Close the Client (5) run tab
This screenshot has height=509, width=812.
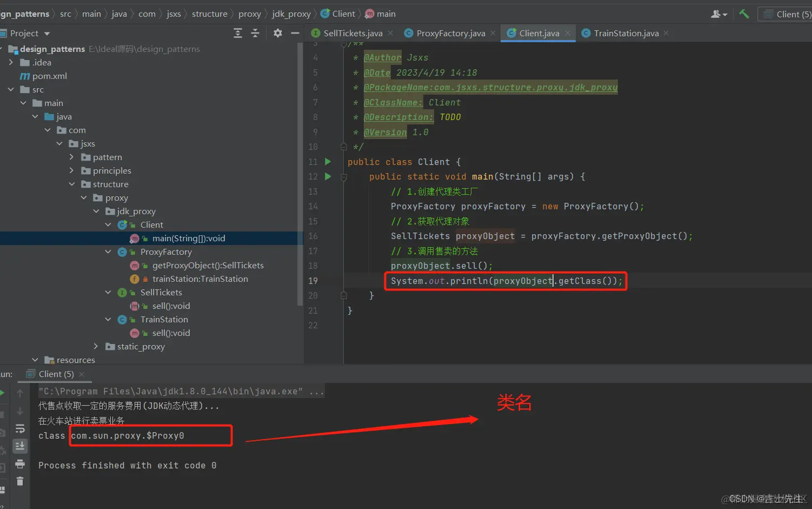(82, 374)
